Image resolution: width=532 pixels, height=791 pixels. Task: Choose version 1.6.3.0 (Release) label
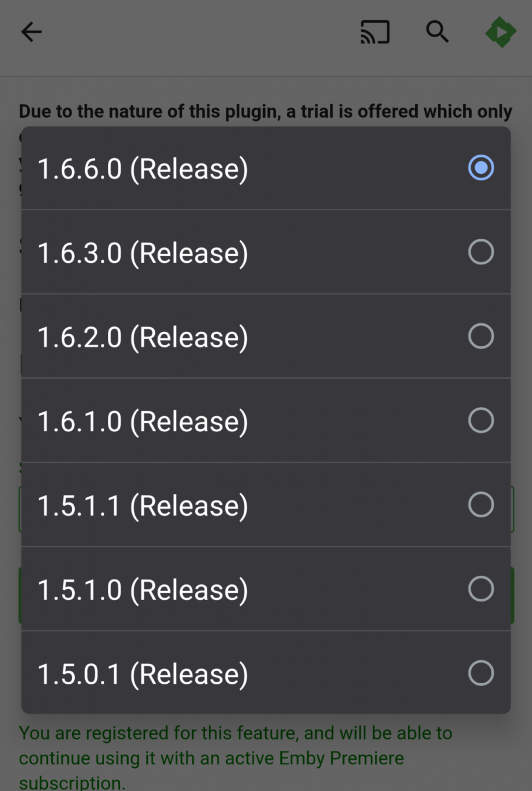pyautogui.click(x=143, y=253)
